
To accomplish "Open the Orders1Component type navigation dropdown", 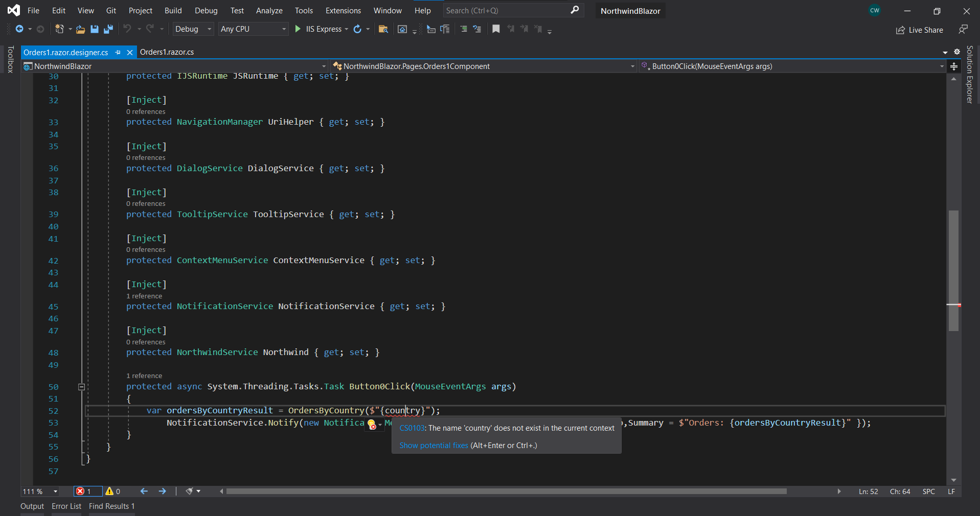I will pos(632,66).
